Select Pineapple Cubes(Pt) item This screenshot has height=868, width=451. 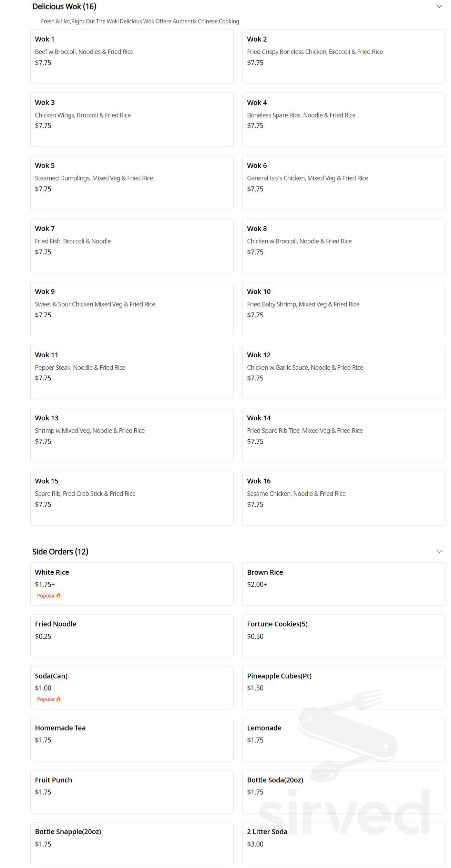(x=344, y=687)
